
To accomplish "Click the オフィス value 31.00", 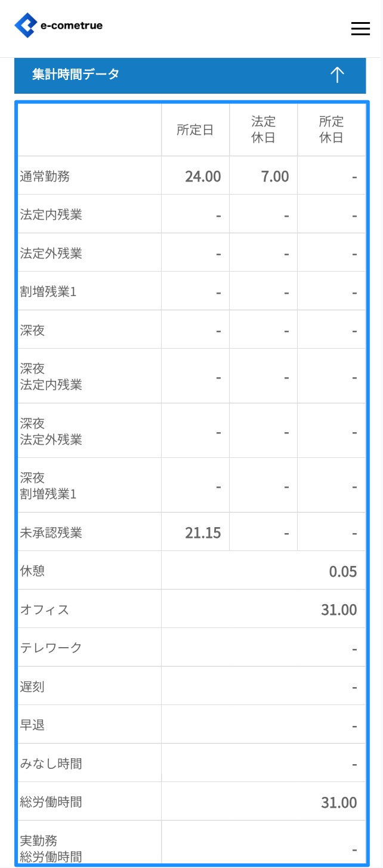I will point(339,610).
